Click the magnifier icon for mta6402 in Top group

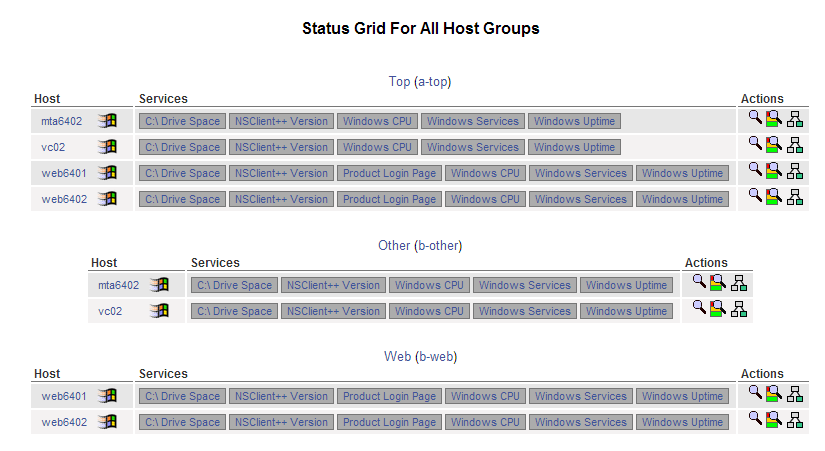[756, 117]
